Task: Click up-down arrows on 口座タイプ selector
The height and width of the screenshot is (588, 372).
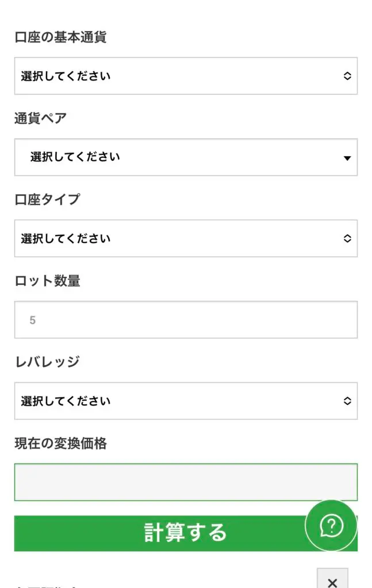Action: pyautogui.click(x=347, y=238)
